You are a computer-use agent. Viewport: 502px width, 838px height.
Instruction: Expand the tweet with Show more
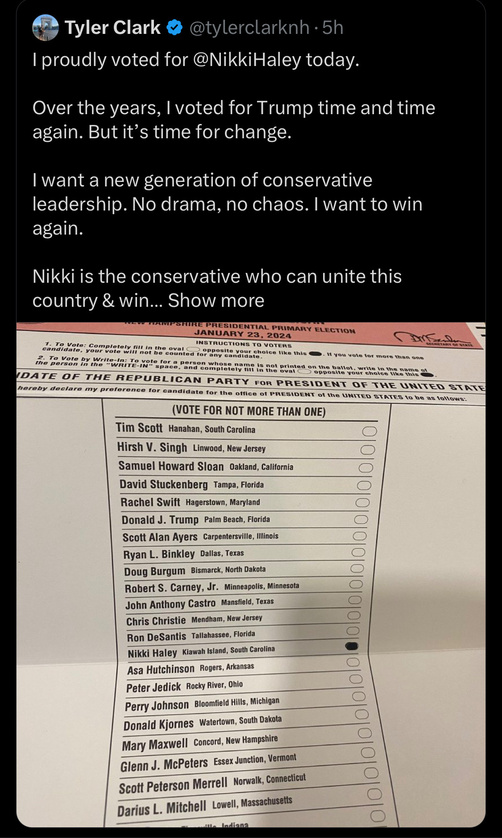click(216, 300)
